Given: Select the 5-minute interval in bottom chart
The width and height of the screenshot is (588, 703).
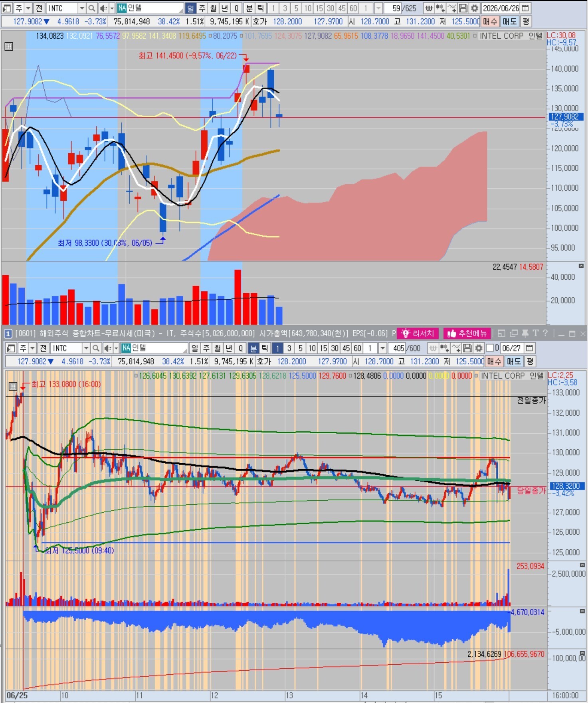Looking at the screenshot, I should click(x=301, y=348).
